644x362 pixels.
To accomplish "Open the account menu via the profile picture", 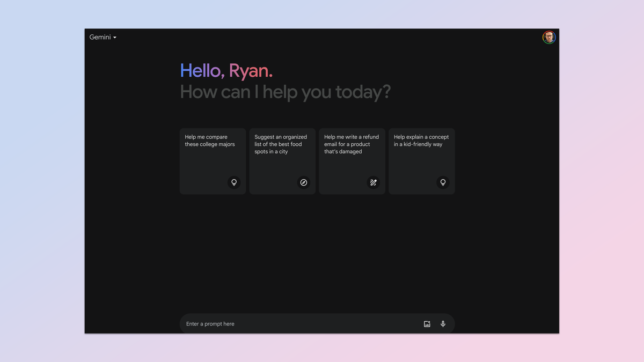I will pyautogui.click(x=549, y=37).
